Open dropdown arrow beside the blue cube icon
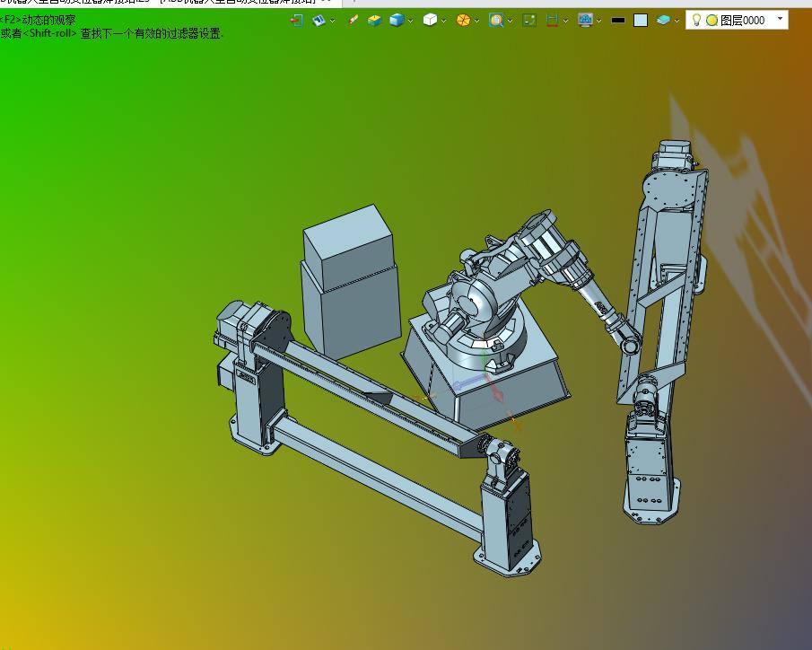 pyautogui.click(x=411, y=22)
